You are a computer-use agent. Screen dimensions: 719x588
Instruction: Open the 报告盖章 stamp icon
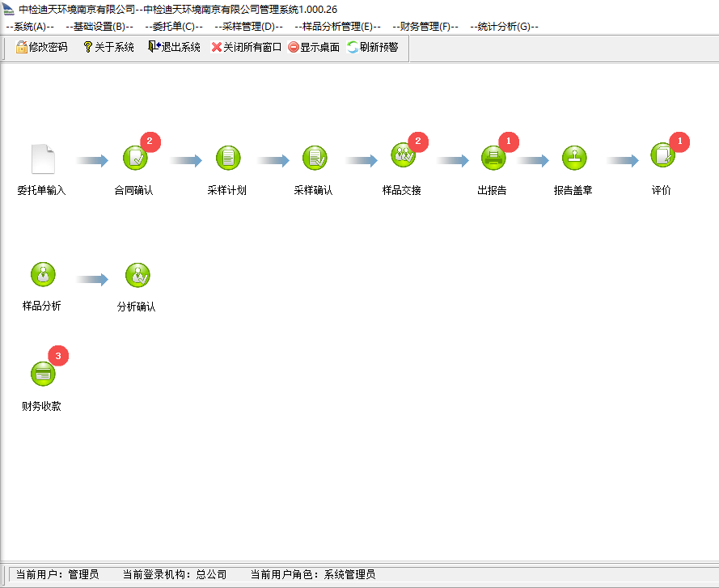pyautogui.click(x=574, y=158)
